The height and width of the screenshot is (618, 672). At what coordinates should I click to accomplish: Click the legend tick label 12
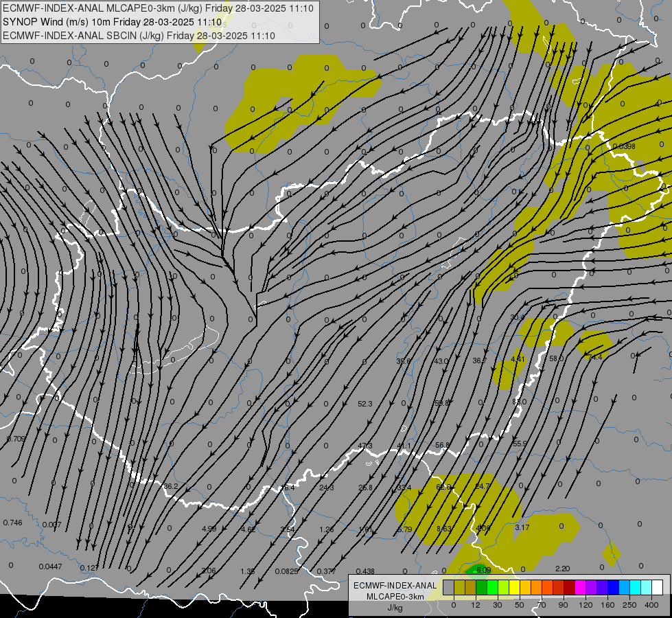pyautogui.click(x=476, y=605)
